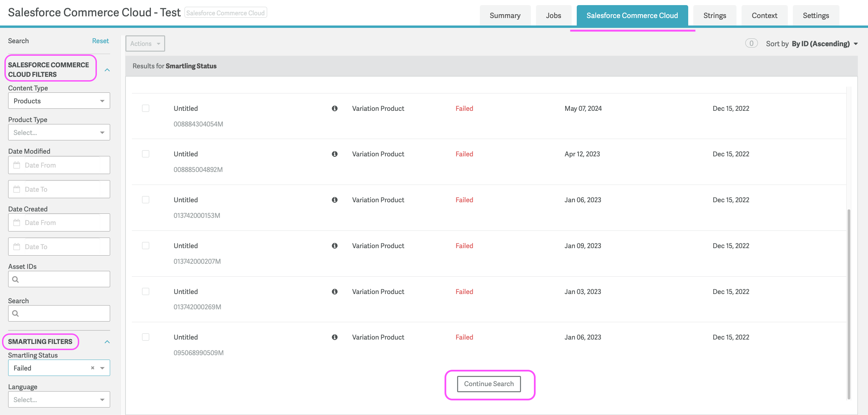
Task: Click the info icon for product 013742000153M
Action: coord(334,200)
